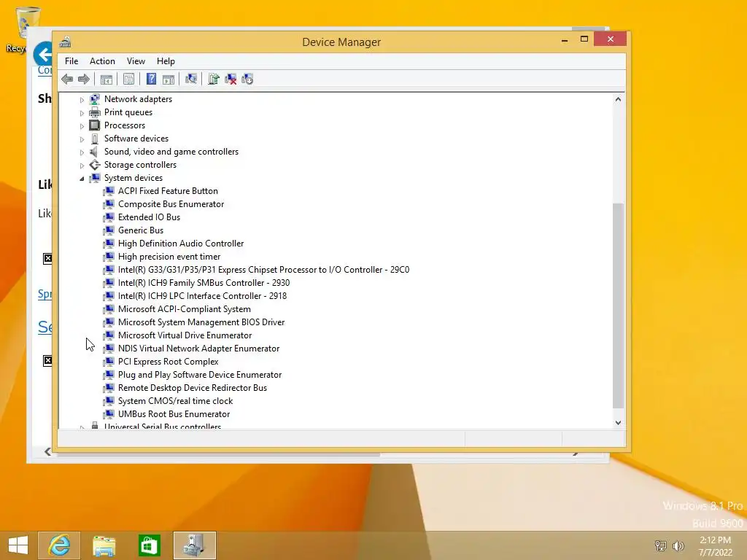This screenshot has width=747, height=560.
Task: Select Generic Bus device
Action: [x=141, y=230]
